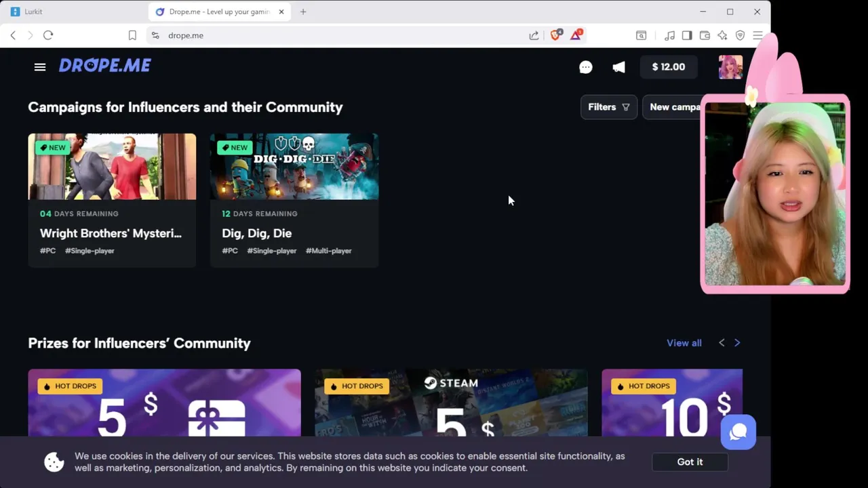The width and height of the screenshot is (868, 488).
Task: Toggle the browser sidebar panel
Action: pyautogui.click(x=687, y=35)
